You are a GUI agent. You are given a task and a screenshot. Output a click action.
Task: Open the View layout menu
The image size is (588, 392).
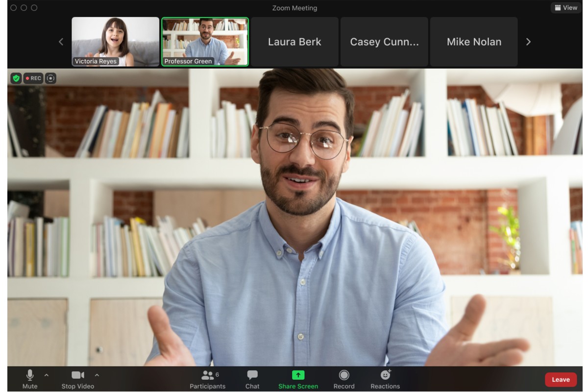coord(565,7)
